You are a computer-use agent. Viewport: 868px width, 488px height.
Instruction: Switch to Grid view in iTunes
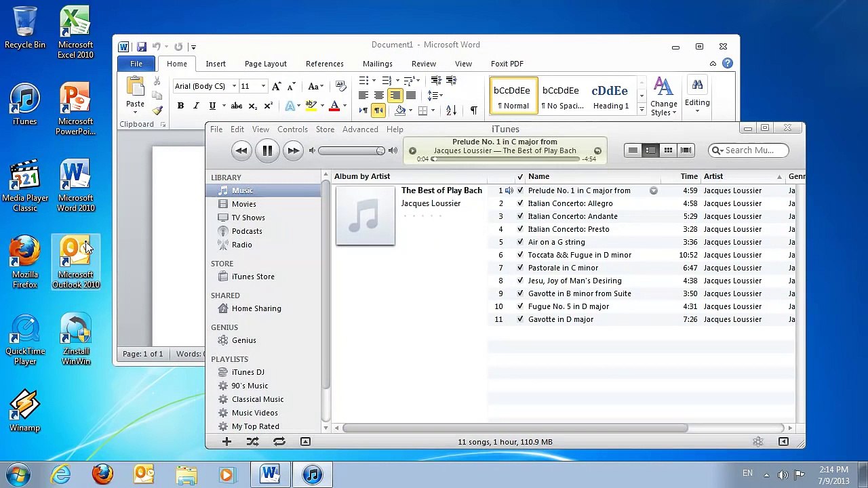coord(668,150)
